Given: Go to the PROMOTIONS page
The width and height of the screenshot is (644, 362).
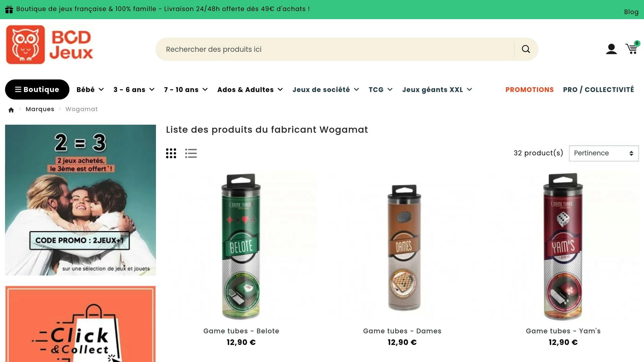Looking at the screenshot, I should pos(530,90).
